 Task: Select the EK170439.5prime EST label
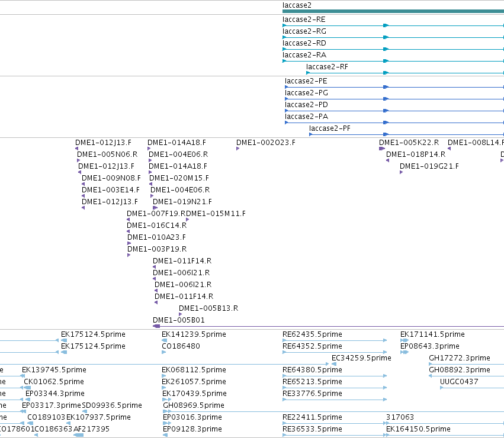(x=194, y=394)
